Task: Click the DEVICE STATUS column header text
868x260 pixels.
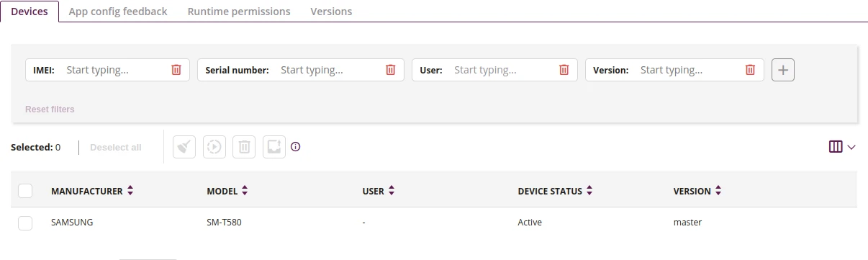Action: (550, 192)
